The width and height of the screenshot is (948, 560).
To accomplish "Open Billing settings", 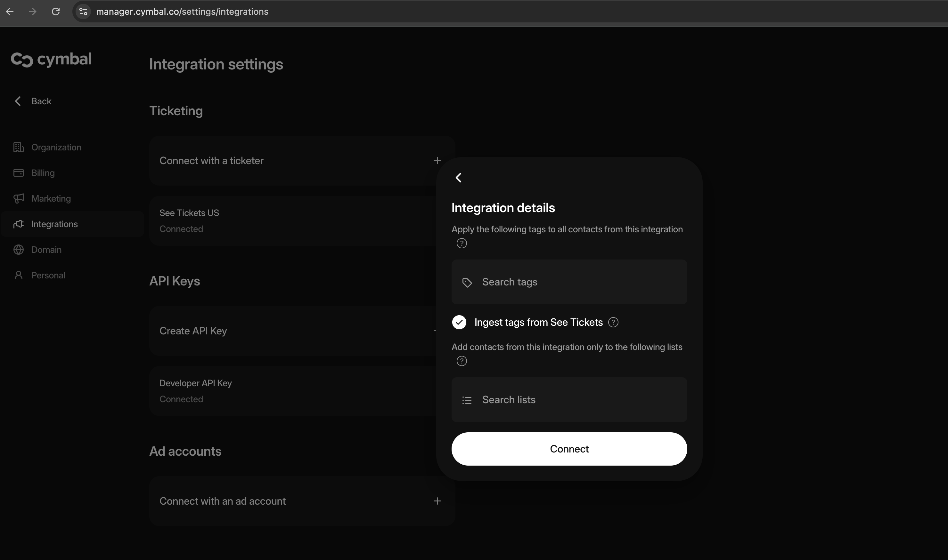I will click(43, 173).
